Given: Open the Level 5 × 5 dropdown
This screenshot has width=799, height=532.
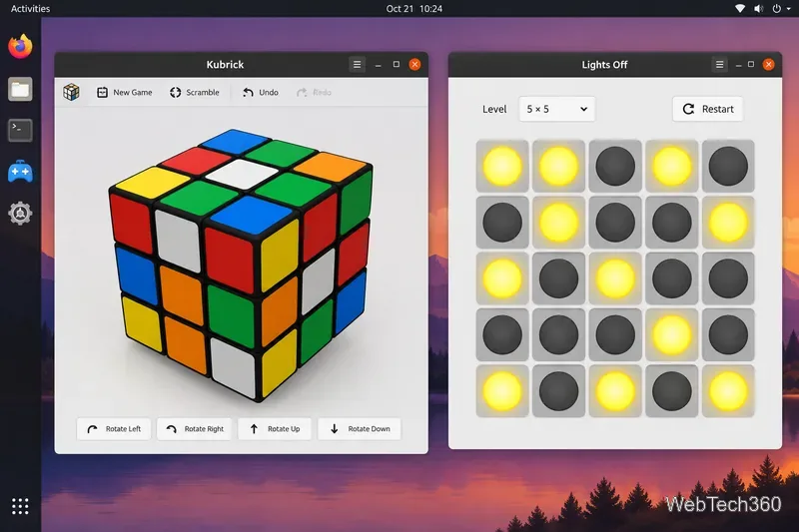Looking at the screenshot, I should click(x=556, y=109).
